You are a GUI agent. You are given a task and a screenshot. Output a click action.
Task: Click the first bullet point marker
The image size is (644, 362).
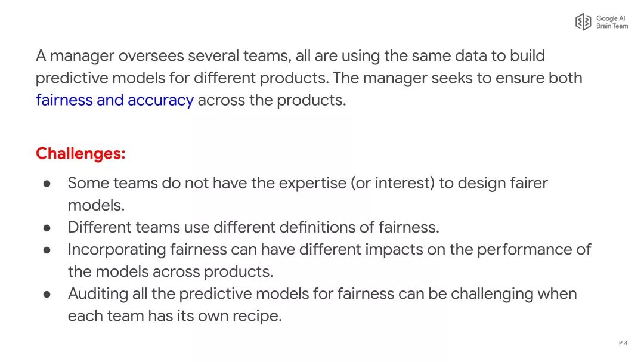pos(47,184)
